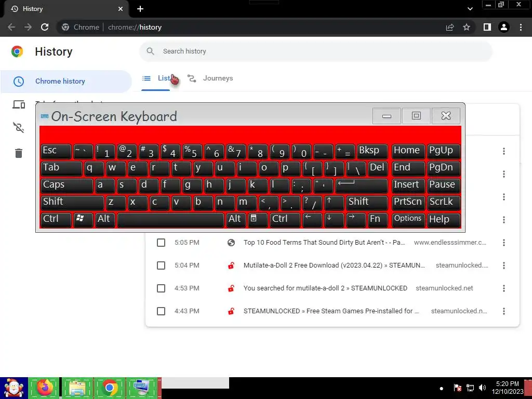Click the search magnifier icon in history search
This screenshot has width=532, height=399.
point(150,51)
